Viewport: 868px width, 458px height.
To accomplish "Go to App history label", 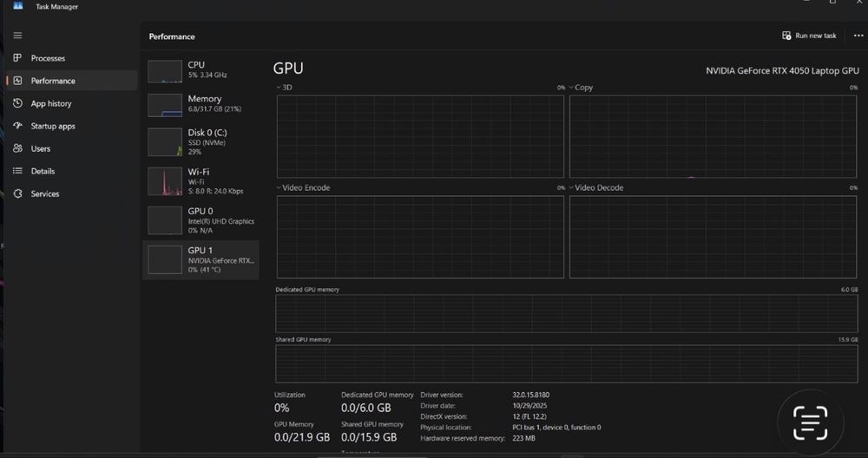I will point(51,103).
